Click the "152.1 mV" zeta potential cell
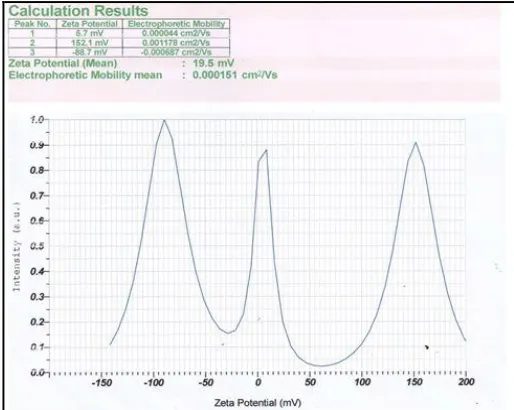 click(89, 43)
